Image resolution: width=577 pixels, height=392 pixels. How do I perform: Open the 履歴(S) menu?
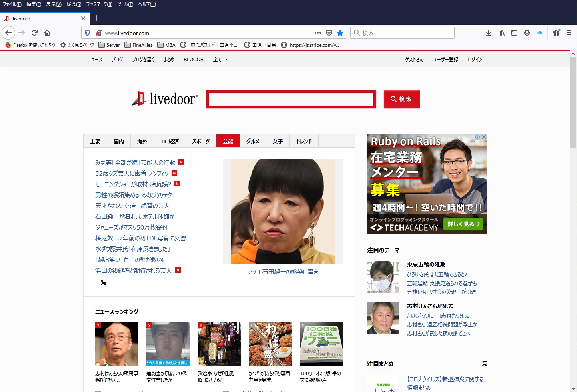pyautogui.click(x=74, y=4)
